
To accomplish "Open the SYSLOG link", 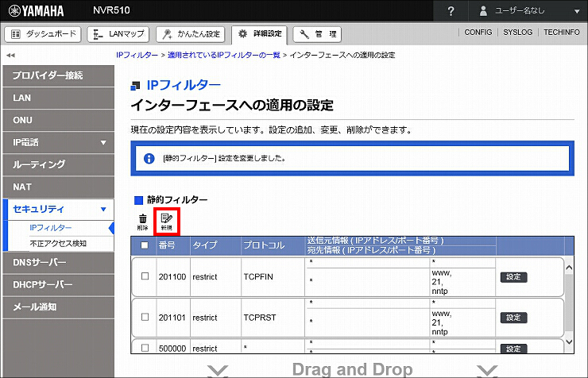I will coord(517,33).
